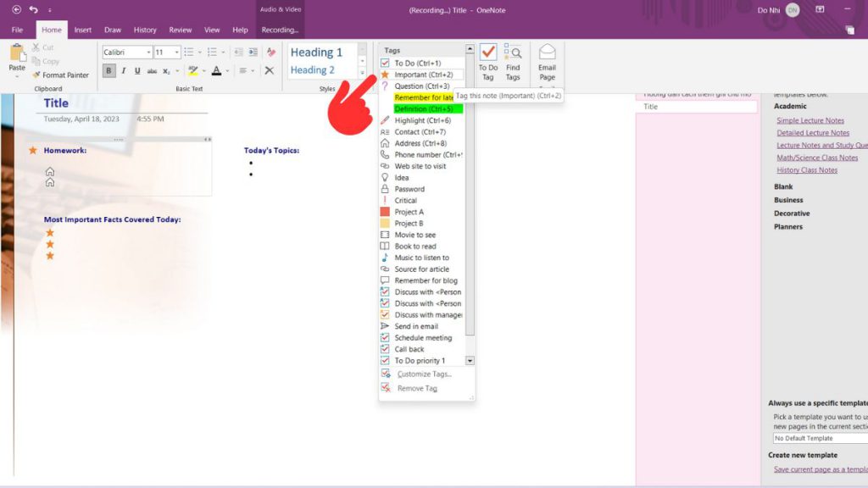Open Find Tags from the ribbon
The width and height of the screenshot is (868, 488).
click(x=513, y=61)
